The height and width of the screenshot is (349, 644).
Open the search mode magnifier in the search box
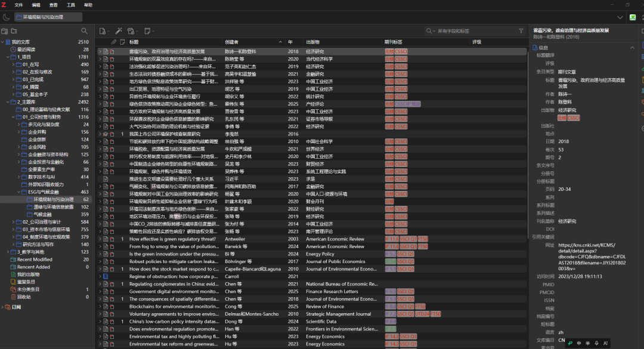pos(429,31)
